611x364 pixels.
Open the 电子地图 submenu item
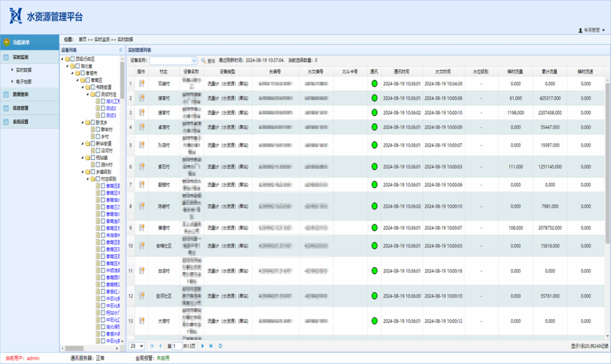pyautogui.click(x=24, y=81)
